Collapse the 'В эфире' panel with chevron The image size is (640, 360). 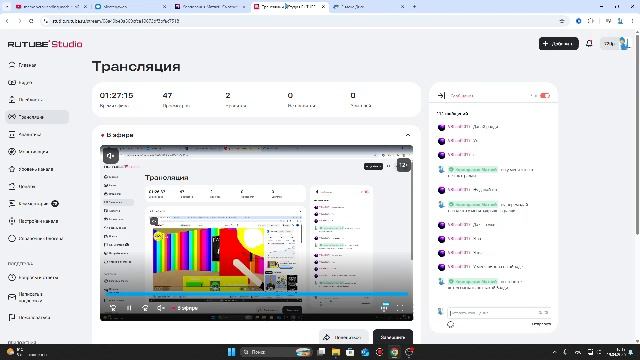coord(408,135)
